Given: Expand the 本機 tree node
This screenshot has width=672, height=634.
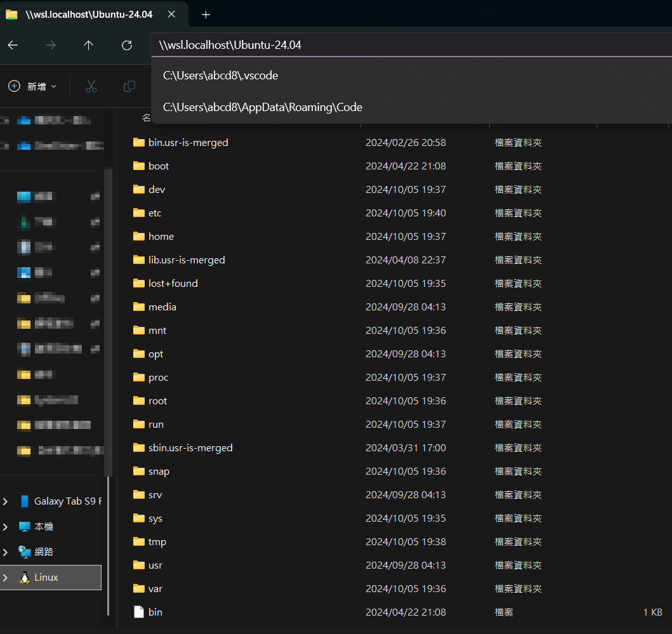Looking at the screenshot, I should pos(6,527).
